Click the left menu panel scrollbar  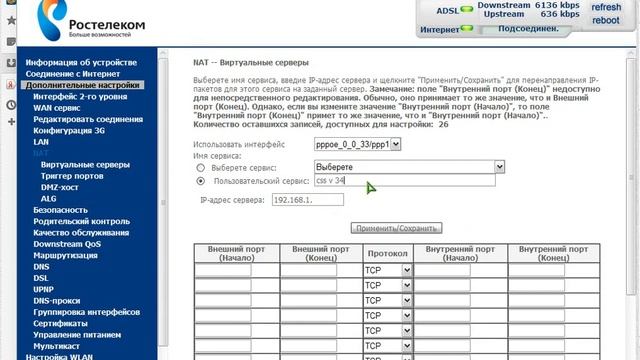click(x=163, y=202)
